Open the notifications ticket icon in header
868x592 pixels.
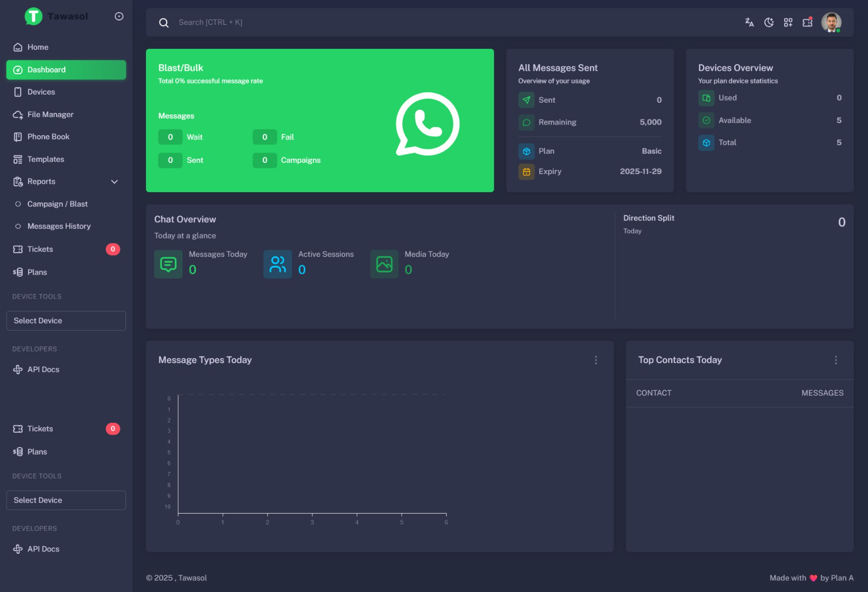pyautogui.click(x=807, y=22)
